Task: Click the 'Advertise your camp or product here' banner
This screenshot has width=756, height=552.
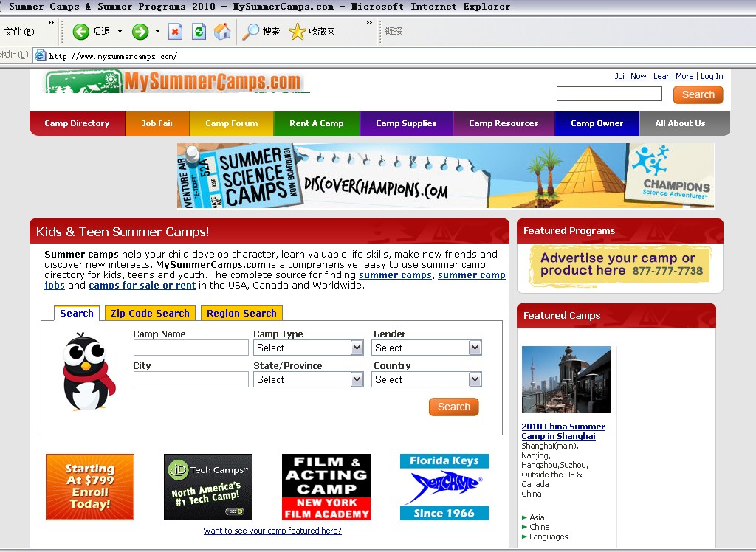Action: [x=620, y=266]
